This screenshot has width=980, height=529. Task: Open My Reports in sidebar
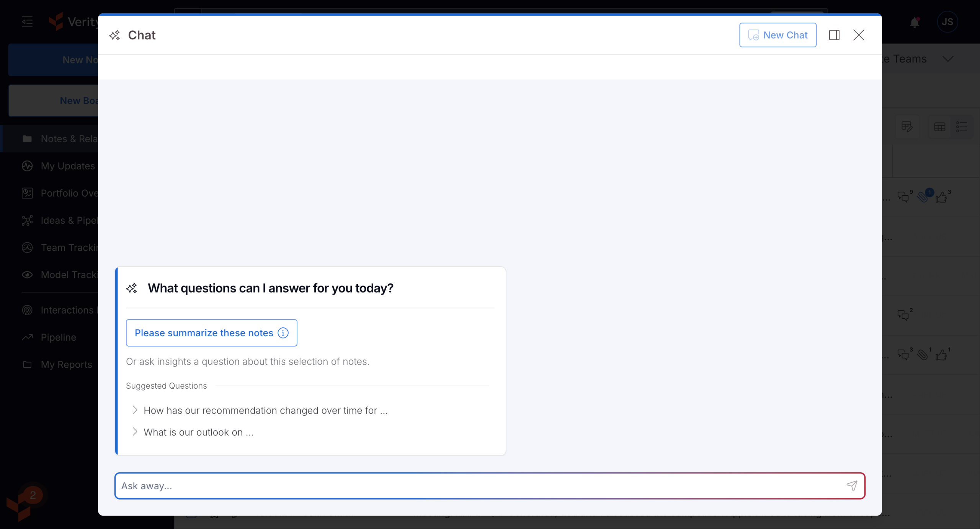[66, 365]
